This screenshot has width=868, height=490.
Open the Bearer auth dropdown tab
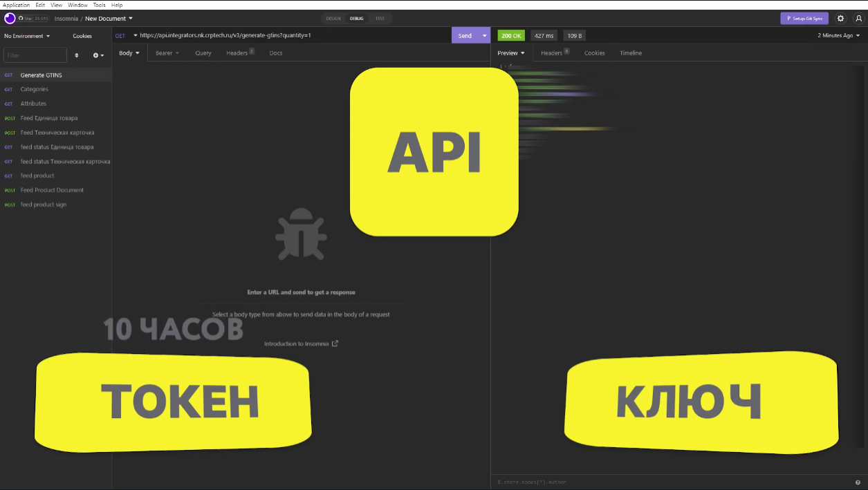[x=167, y=53]
